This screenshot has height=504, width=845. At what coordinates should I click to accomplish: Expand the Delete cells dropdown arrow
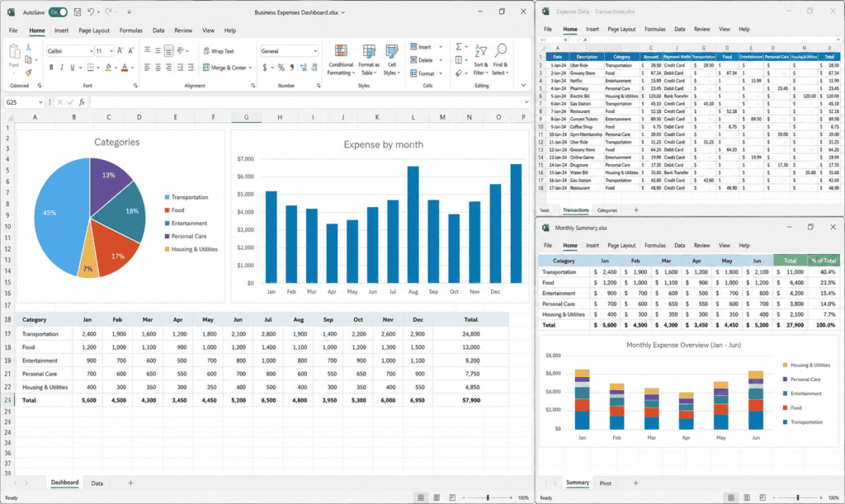pyautogui.click(x=441, y=59)
